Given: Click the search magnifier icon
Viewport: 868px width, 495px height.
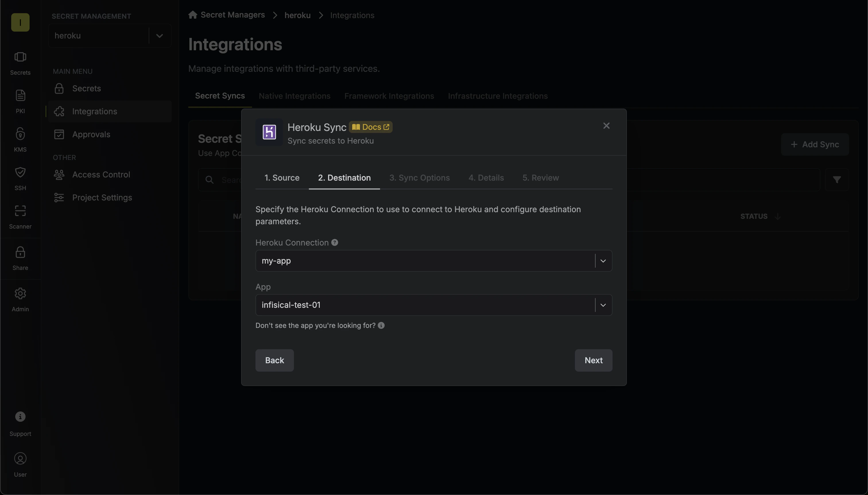Looking at the screenshot, I should (209, 180).
